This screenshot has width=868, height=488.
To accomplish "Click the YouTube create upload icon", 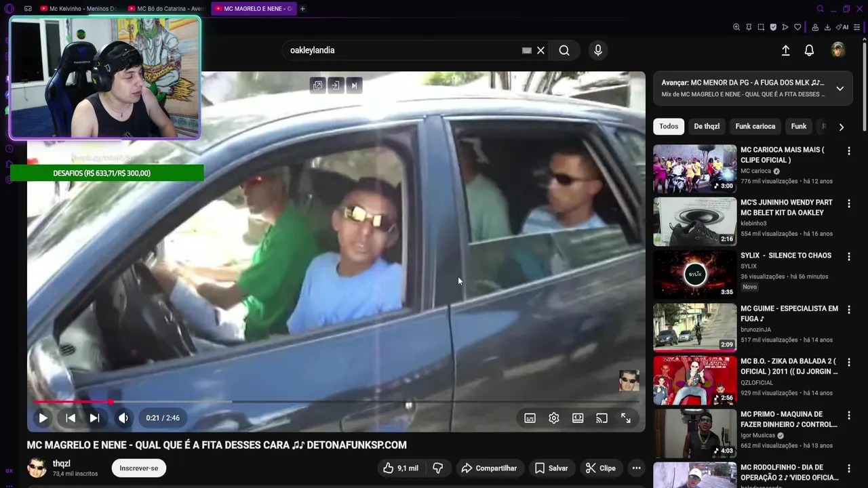I will tap(785, 50).
